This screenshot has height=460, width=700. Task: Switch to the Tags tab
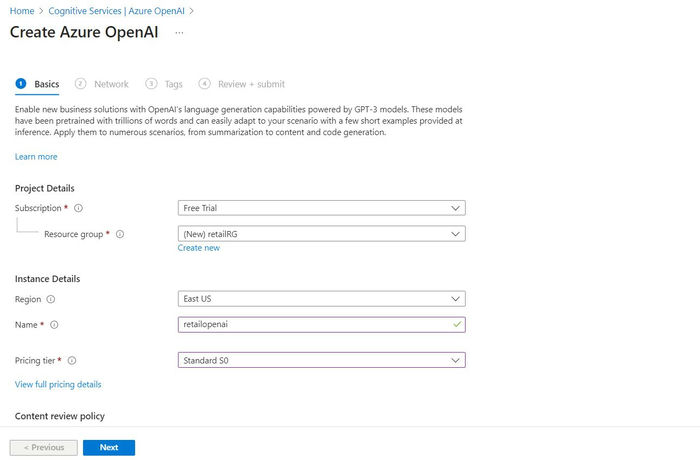(x=173, y=84)
